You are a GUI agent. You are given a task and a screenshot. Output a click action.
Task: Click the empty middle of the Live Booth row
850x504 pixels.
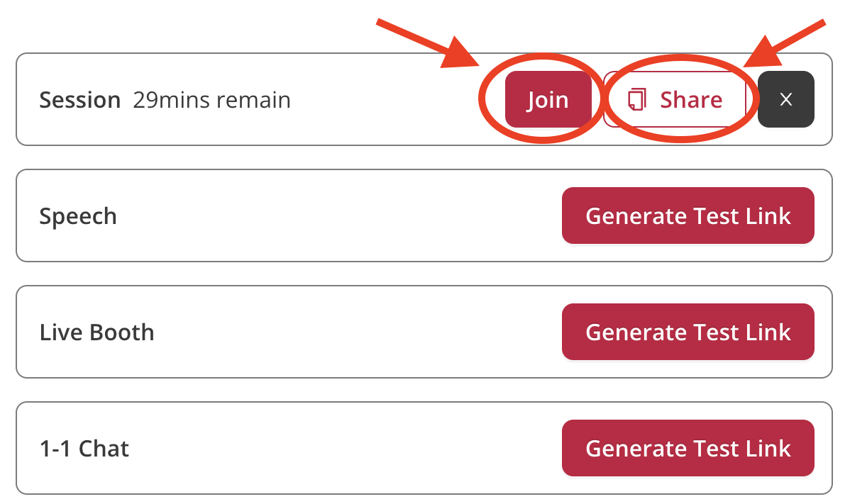pyautogui.click(x=355, y=332)
